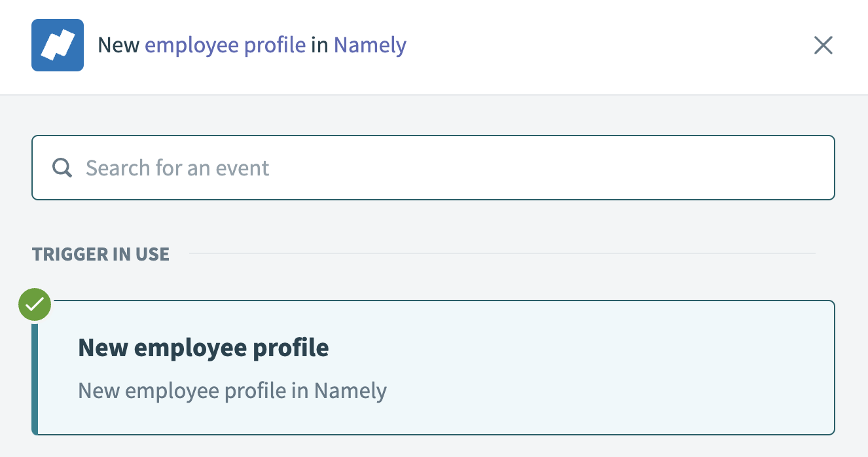The width and height of the screenshot is (868, 457).
Task: Dismiss the dialog with the X button
Action: [x=823, y=45]
